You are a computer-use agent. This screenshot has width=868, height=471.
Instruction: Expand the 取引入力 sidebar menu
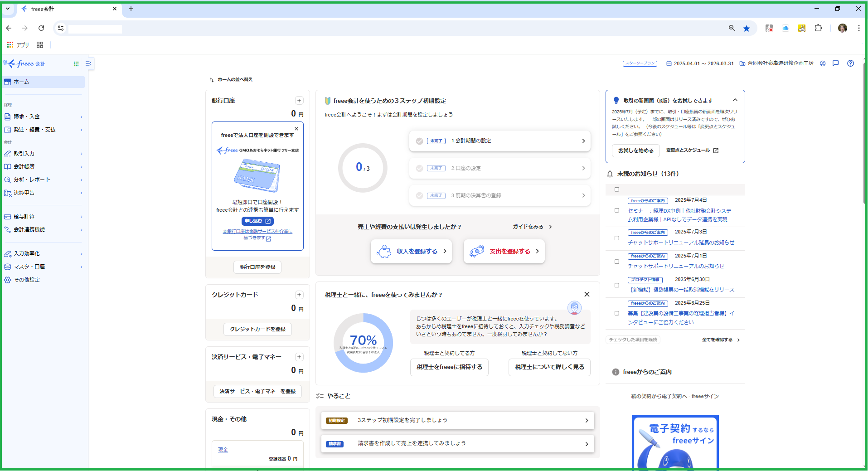(44, 154)
